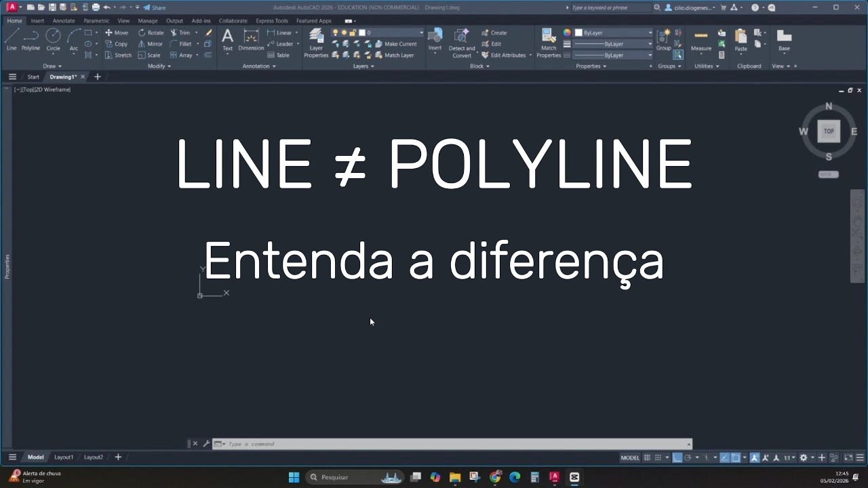The height and width of the screenshot is (488, 868).
Task: Open the Layout1 tab
Action: tap(64, 457)
